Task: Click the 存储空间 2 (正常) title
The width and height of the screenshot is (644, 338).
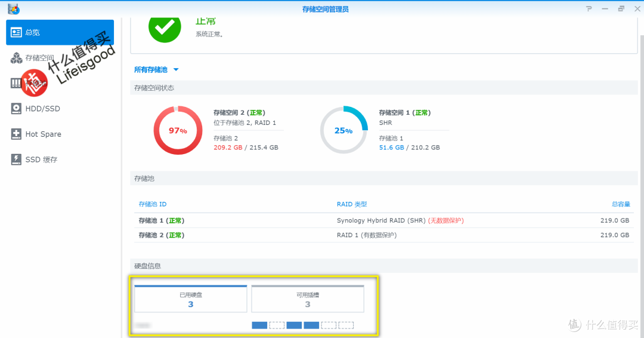Action: click(239, 113)
